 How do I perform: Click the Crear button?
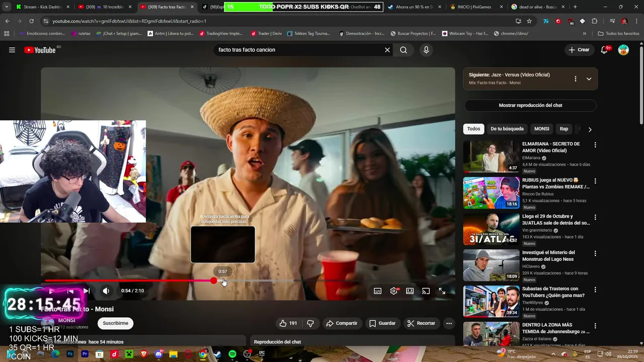coord(579,50)
